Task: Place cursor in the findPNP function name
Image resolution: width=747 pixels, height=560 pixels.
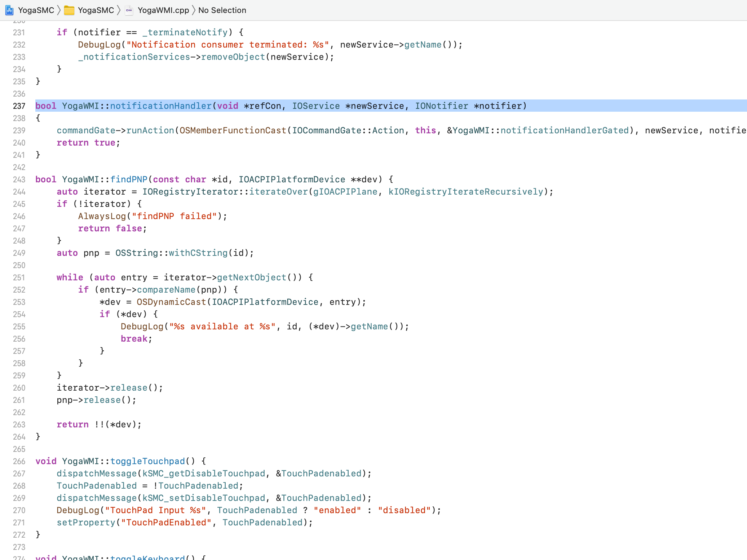Action: [x=129, y=179]
